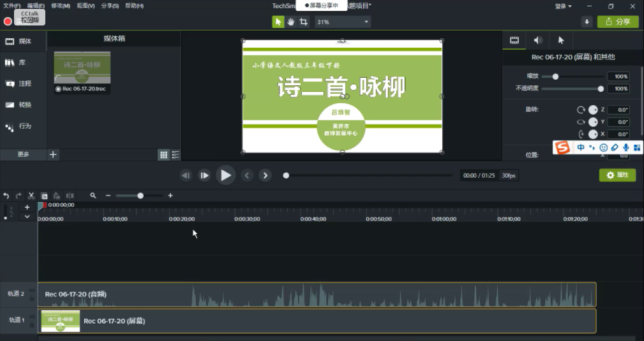
Task: Click the green 属性 properties button
Action: point(617,175)
